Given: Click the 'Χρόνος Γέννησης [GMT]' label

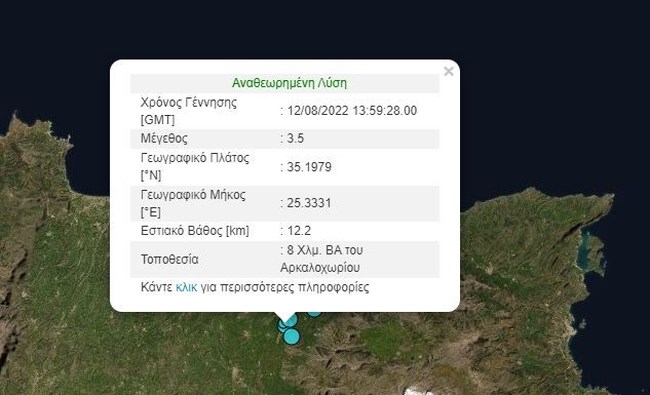Looking at the screenshot, I should click(x=189, y=111).
